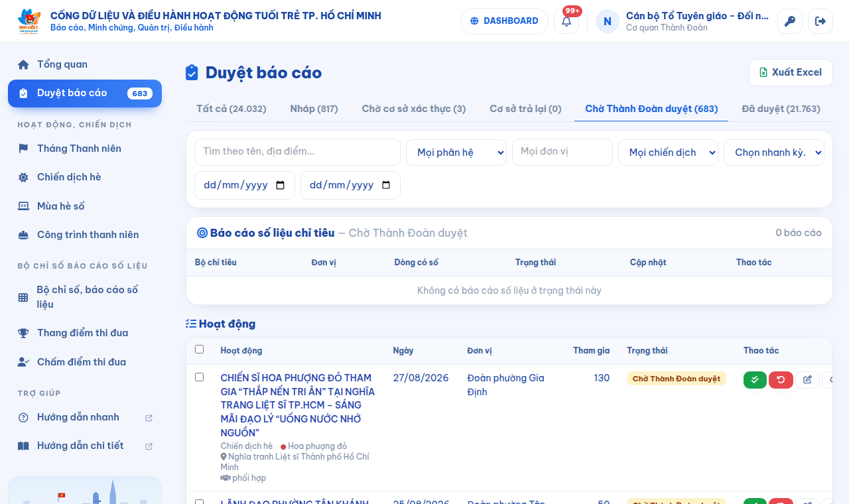
Task: Open Công trình thanh niên in sidebar
Action: point(85,235)
